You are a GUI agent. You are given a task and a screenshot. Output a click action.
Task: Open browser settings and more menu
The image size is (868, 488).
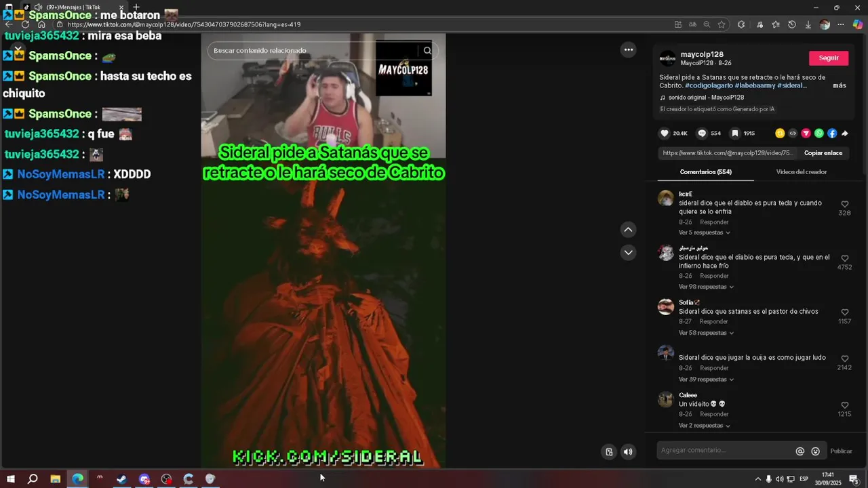point(841,24)
